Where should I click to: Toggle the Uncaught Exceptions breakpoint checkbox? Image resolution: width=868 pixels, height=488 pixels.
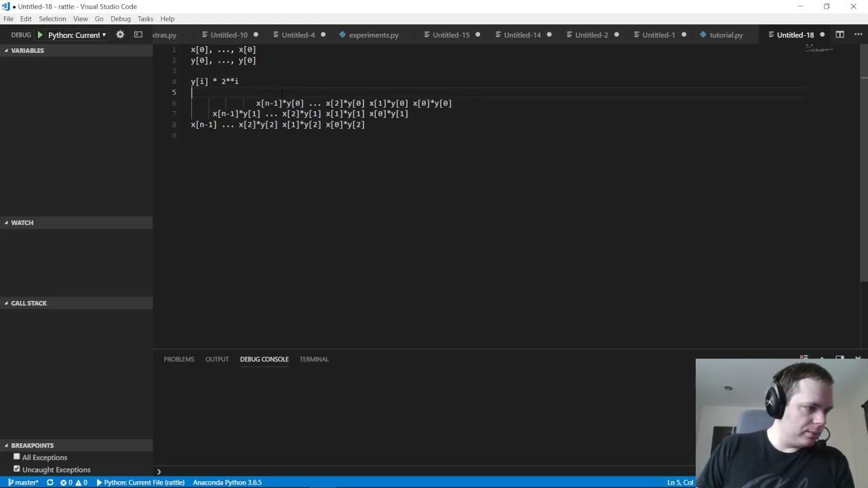coord(17,469)
